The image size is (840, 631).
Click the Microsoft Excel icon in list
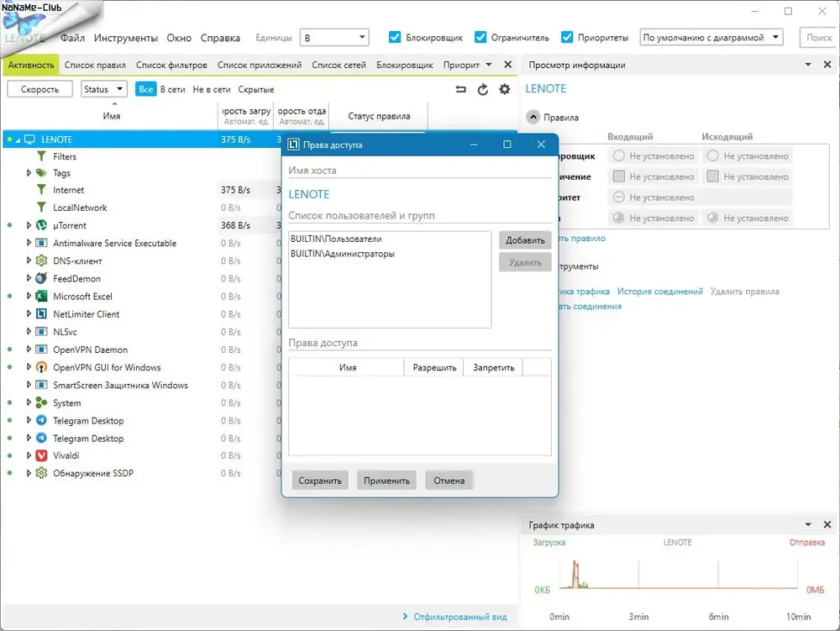click(41, 297)
